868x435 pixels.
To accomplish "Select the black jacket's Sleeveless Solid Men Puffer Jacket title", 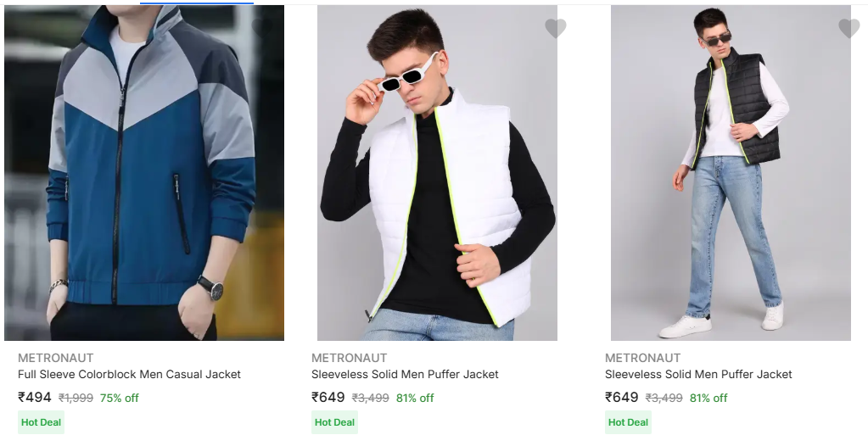I will point(698,374).
